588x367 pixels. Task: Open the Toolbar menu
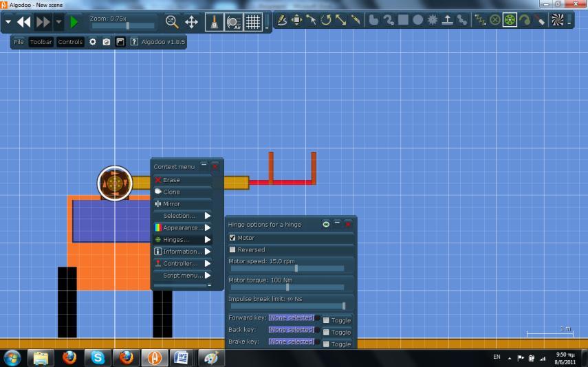[x=41, y=42]
